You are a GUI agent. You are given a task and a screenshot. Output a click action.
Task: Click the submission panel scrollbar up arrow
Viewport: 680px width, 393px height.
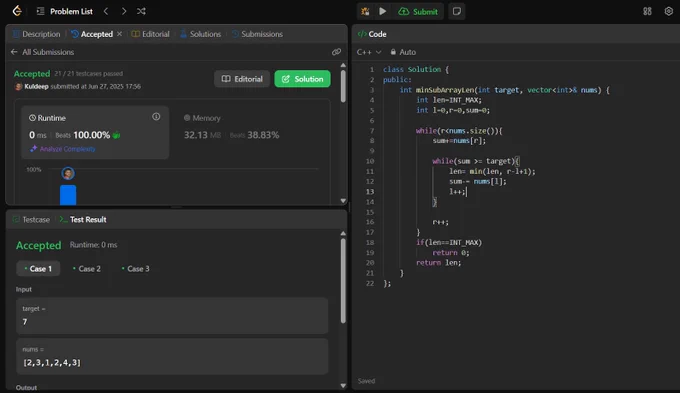343,65
